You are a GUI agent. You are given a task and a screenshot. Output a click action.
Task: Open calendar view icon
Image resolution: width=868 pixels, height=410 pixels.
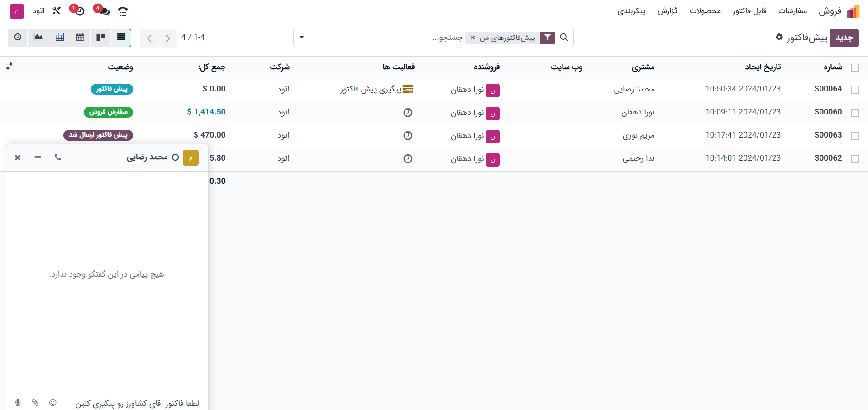80,38
